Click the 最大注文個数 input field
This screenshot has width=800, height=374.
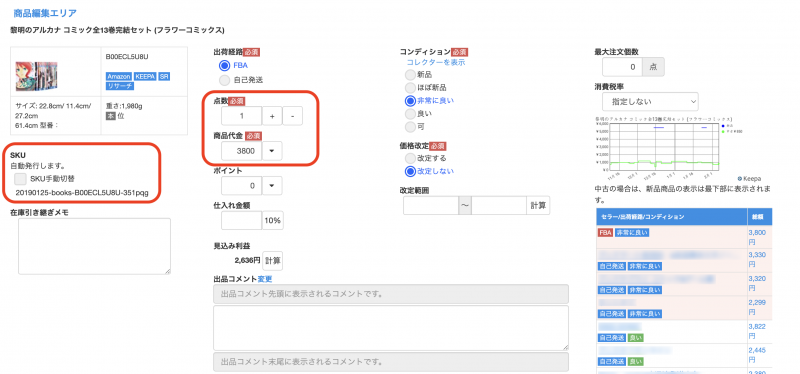(x=622, y=67)
